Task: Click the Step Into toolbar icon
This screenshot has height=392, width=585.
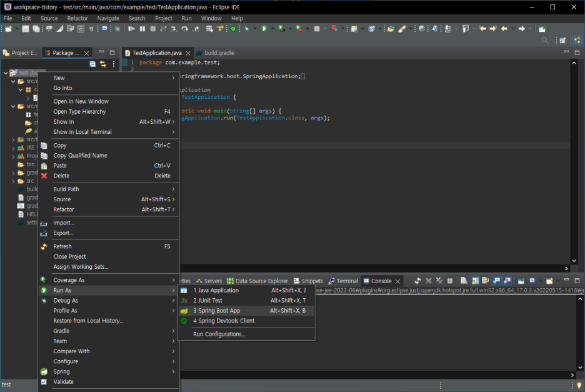Action: click(x=174, y=29)
